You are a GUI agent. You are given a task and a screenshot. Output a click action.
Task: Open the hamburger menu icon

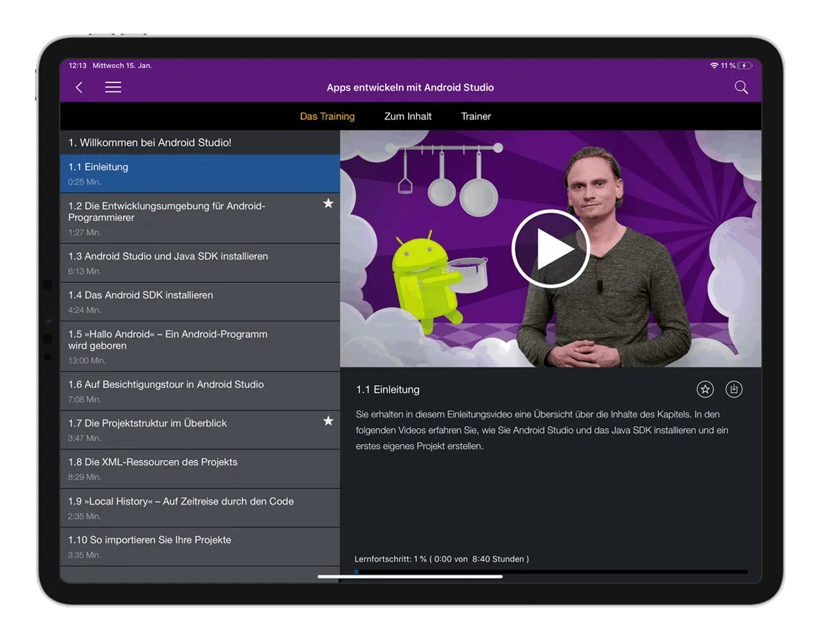click(x=113, y=87)
